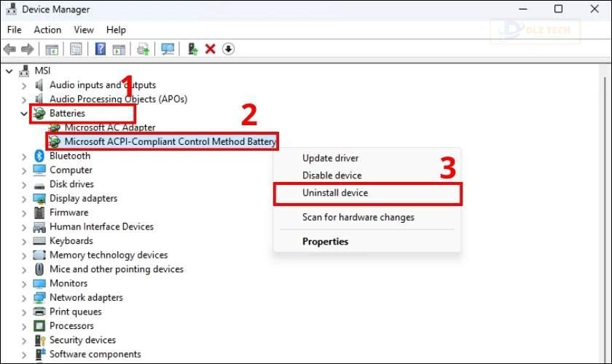Click the Print queues printer icon

point(39,312)
